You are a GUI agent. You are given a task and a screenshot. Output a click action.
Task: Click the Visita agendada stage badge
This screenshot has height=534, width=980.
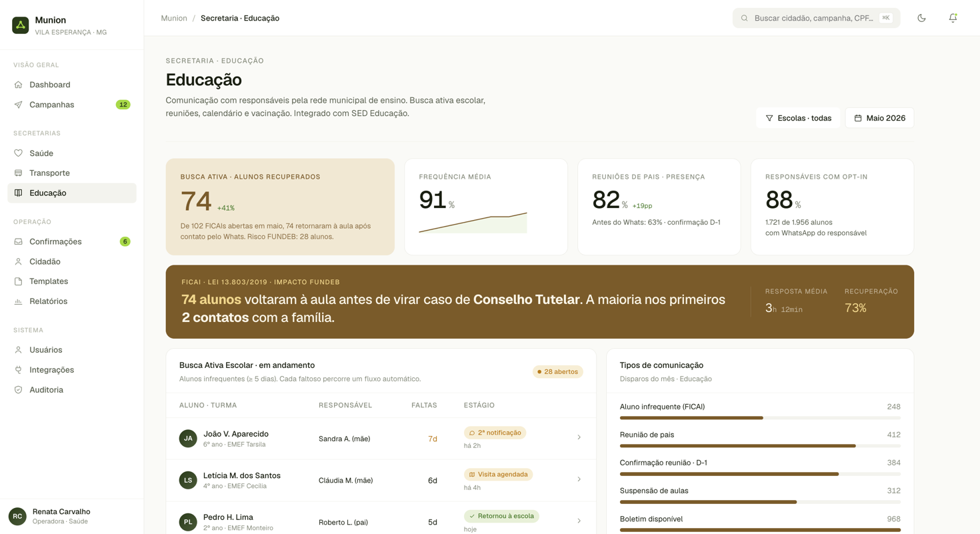pyautogui.click(x=499, y=475)
